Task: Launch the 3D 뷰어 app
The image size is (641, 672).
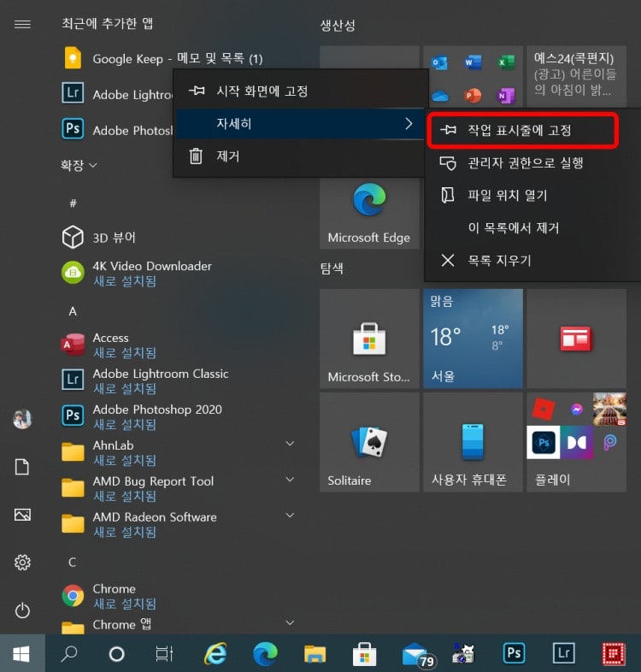Action: coord(99,237)
